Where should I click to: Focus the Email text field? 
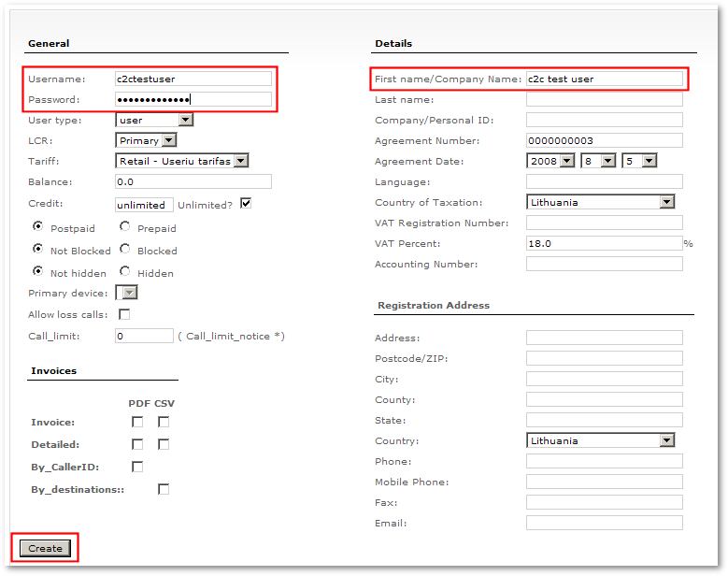point(604,523)
